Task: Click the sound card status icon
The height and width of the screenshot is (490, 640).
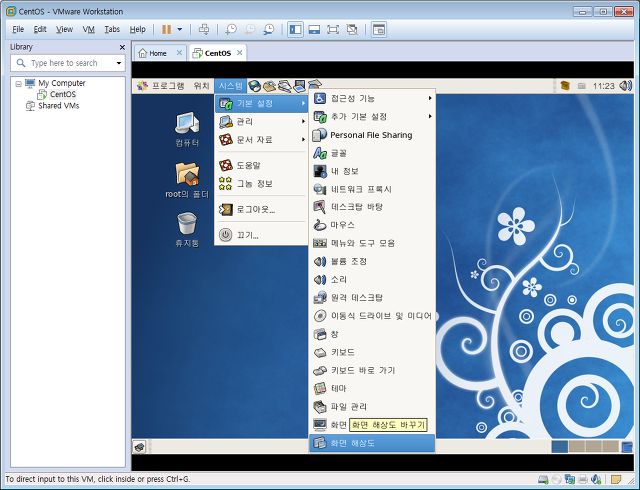Action: (596, 479)
